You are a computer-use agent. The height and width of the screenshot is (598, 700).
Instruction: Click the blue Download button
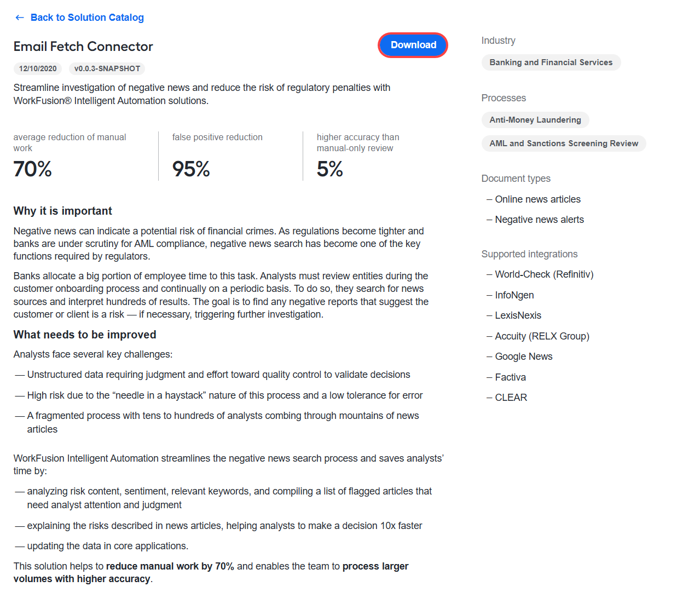pos(413,45)
